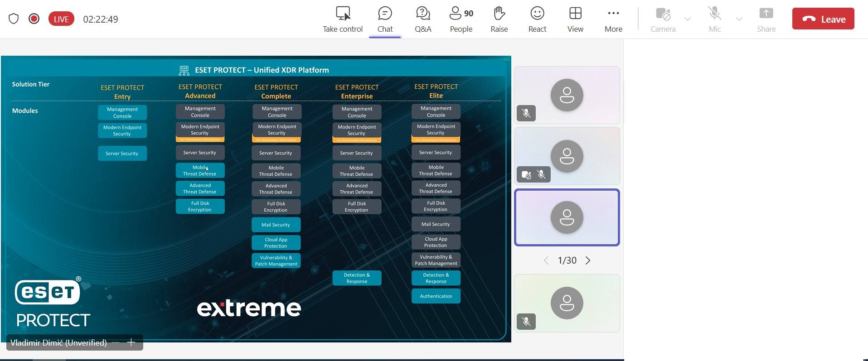Click muted mic icon on second participant tile
This screenshot has width=868, height=361.
pos(541,174)
